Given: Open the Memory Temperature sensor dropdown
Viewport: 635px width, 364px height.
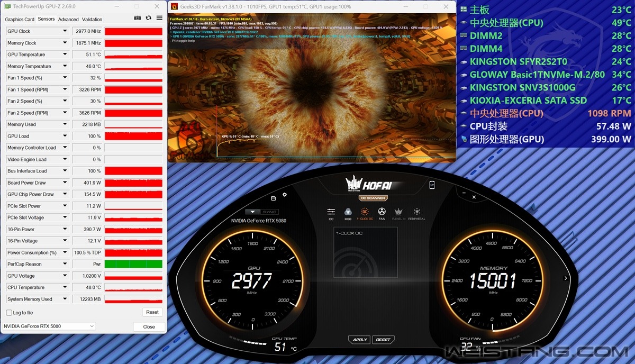Looking at the screenshot, I should coord(65,66).
